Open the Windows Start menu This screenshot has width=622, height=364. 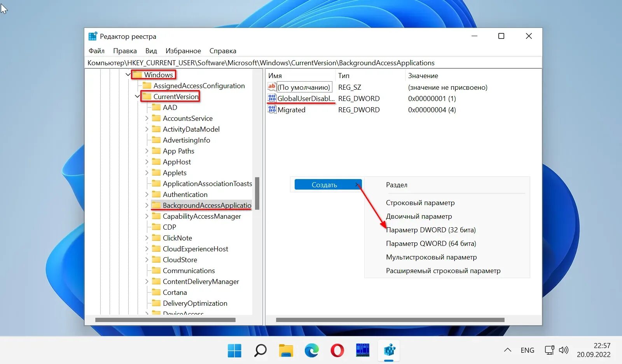click(234, 350)
